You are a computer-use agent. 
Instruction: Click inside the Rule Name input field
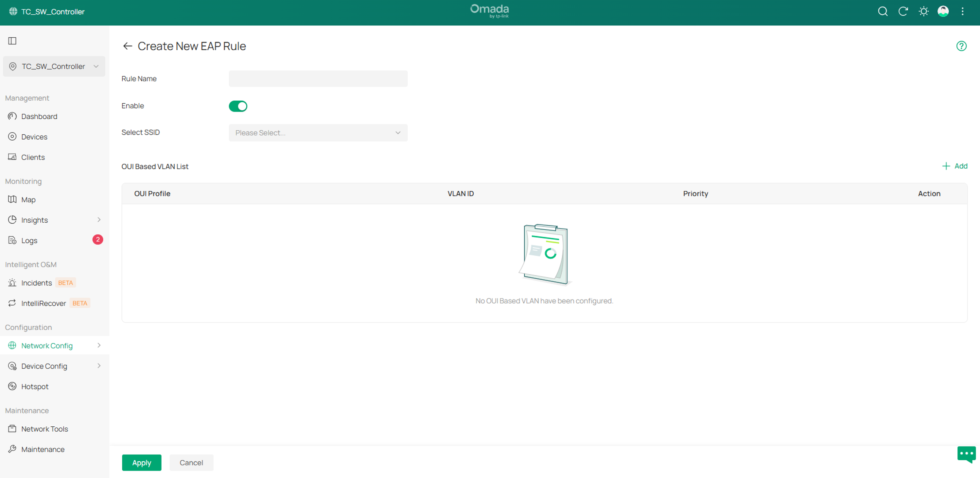tap(318, 79)
